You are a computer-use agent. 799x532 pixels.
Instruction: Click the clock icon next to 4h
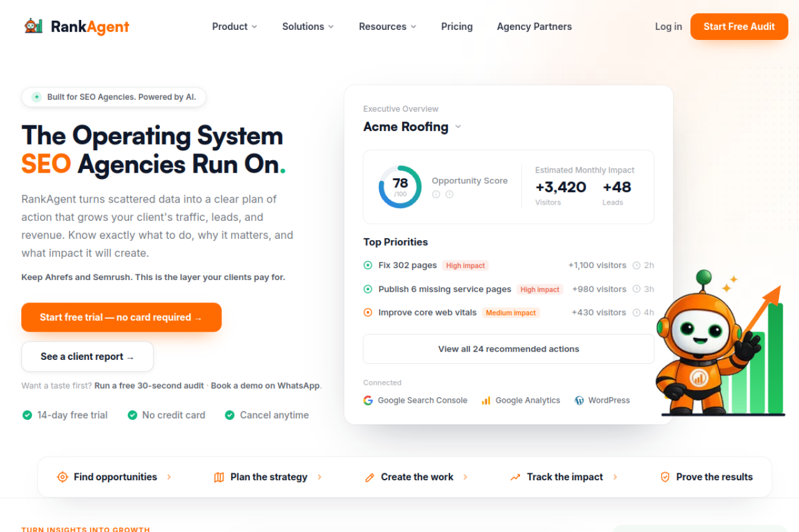pos(637,312)
